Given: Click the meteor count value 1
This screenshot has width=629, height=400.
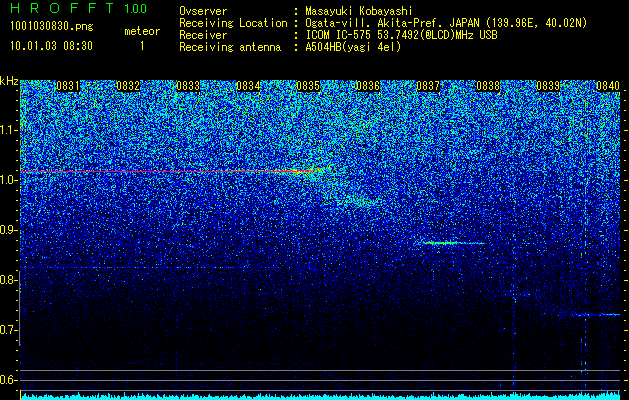Looking at the screenshot, I should 142,46.
